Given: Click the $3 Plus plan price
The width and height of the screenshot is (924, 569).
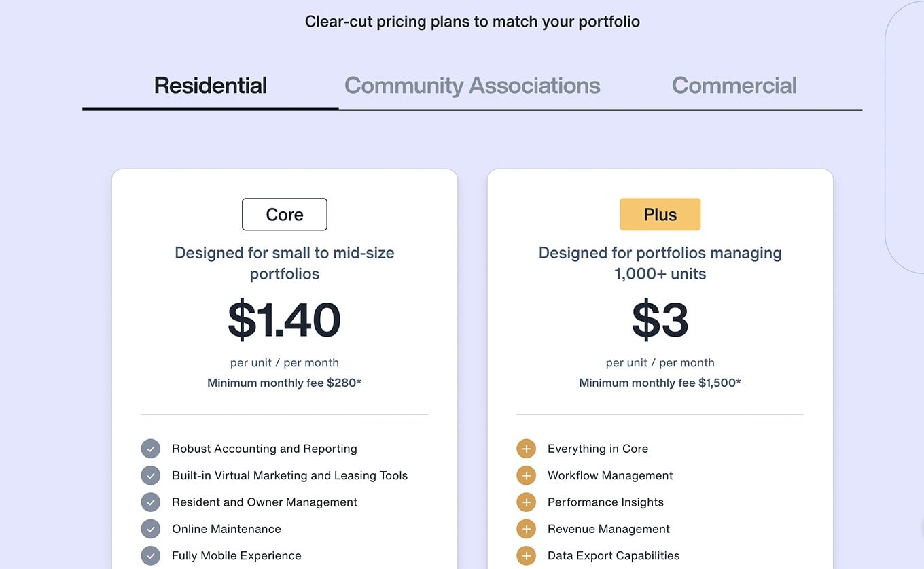Looking at the screenshot, I should coord(660,320).
